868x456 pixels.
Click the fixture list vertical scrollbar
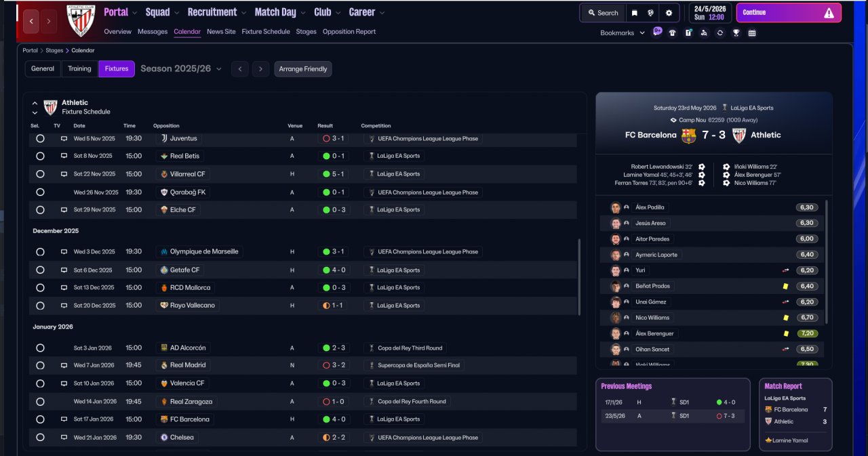click(579, 276)
